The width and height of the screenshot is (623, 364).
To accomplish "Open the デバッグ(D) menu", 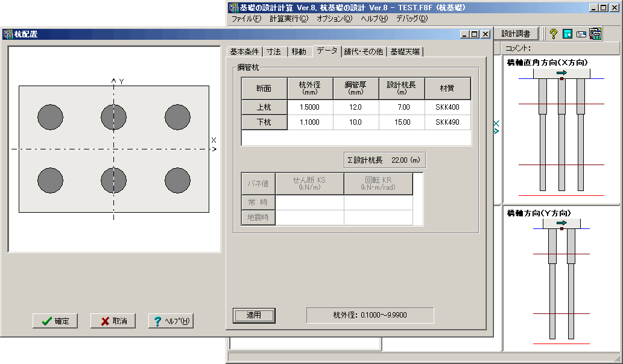I will click(x=412, y=19).
